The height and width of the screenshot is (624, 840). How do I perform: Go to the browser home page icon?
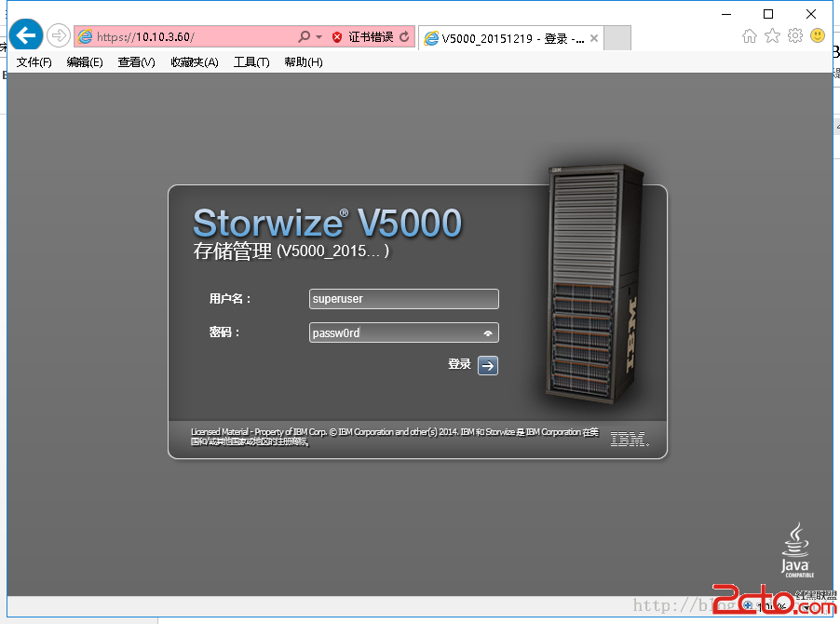coord(750,36)
